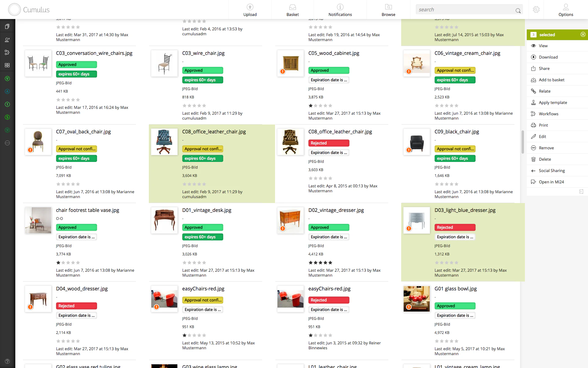Choose Remove in the selection menu

point(557,148)
